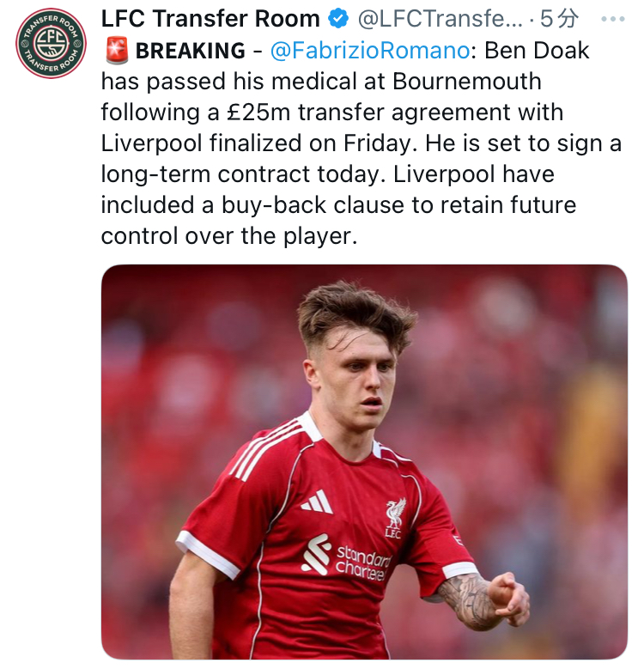Click 'Ben Doak' name in the tweet
This screenshot has height=669, width=644.
click(537, 51)
